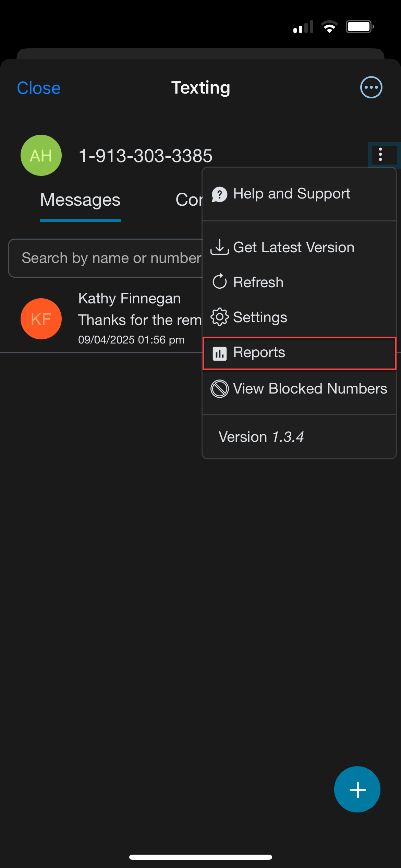This screenshot has width=401, height=868.
Task: Select Reports from the menu
Action: 300,353
